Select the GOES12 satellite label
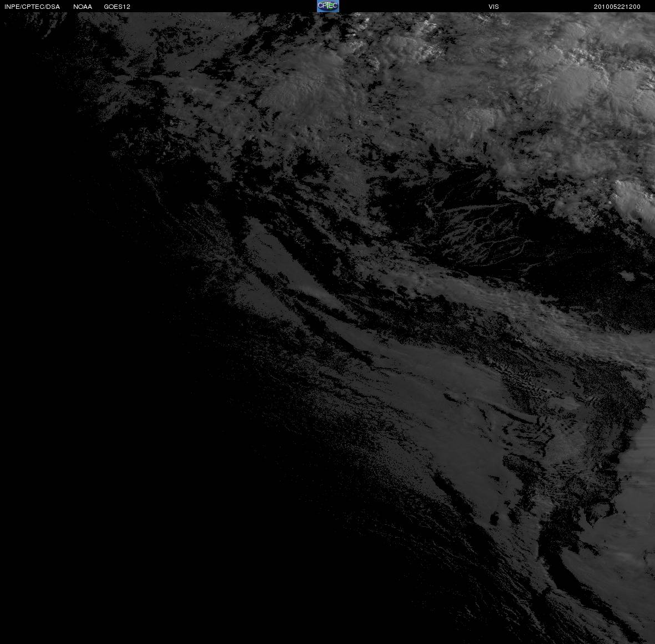This screenshot has width=655, height=644. [117, 7]
